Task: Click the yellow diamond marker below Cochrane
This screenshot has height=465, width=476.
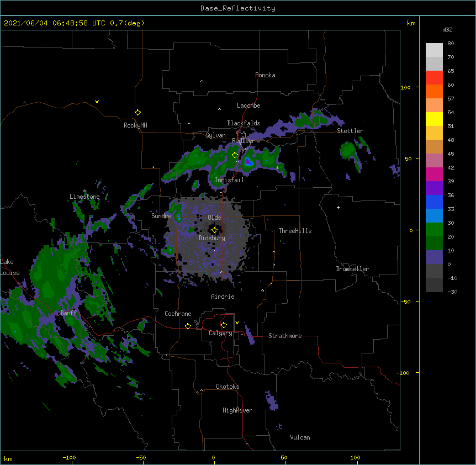Action: tap(188, 326)
